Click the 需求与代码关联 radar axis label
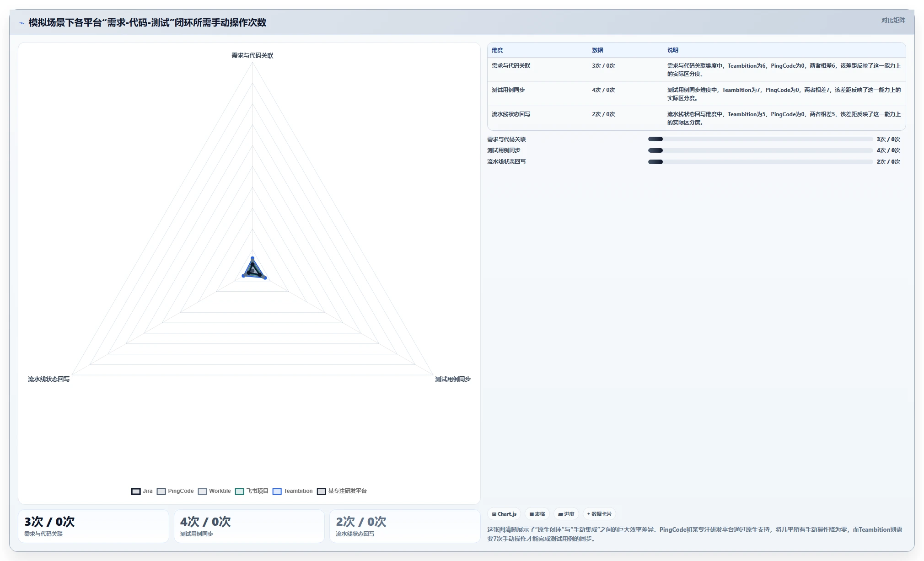Image resolution: width=924 pixels, height=561 pixels. (x=252, y=55)
